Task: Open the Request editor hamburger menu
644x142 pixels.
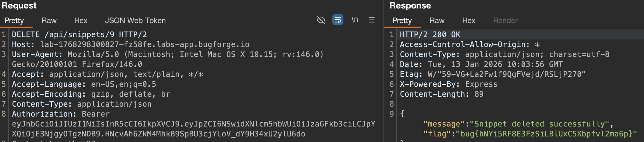Action: tap(371, 20)
